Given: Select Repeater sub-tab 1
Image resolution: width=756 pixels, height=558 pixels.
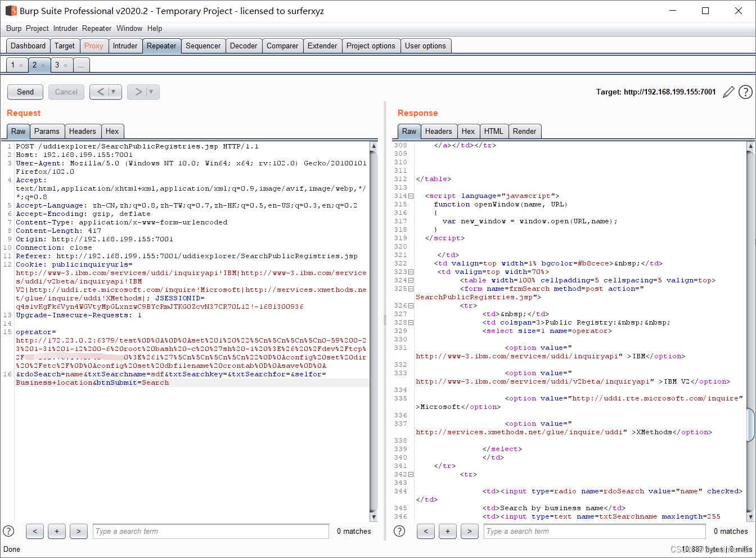Looking at the screenshot, I should 13,65.
